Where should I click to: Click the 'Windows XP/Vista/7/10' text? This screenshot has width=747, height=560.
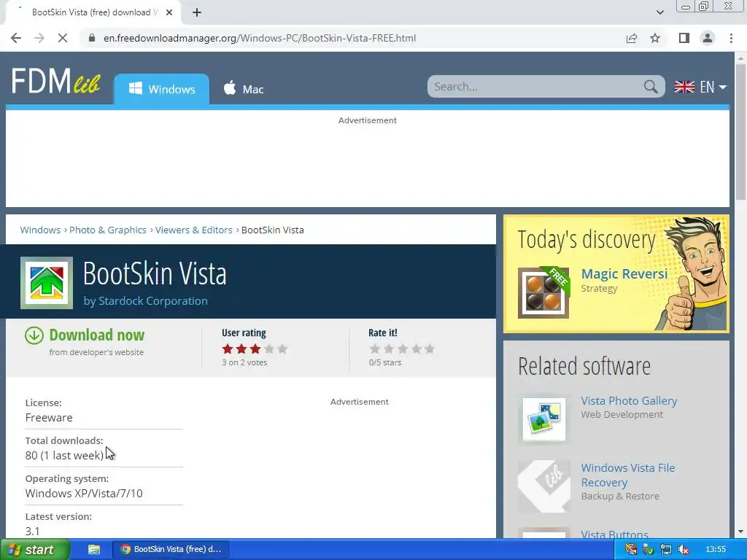(84, 494)
